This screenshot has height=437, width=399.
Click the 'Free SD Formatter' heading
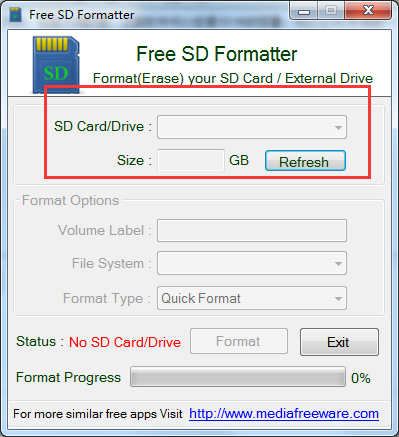[217, 54]
